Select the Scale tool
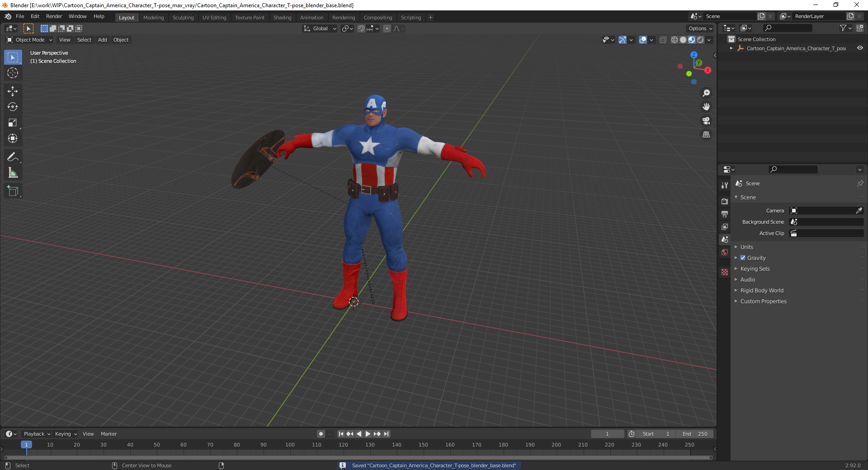 (13, 123)
